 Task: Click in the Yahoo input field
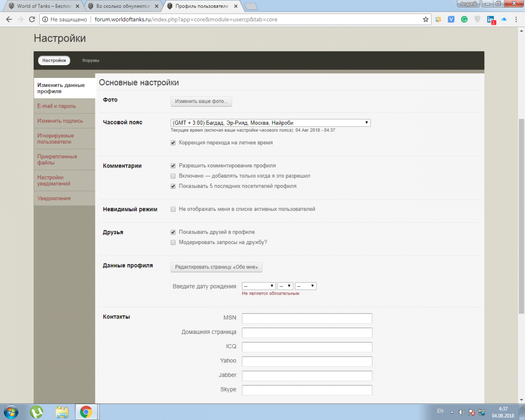[307, 361]
